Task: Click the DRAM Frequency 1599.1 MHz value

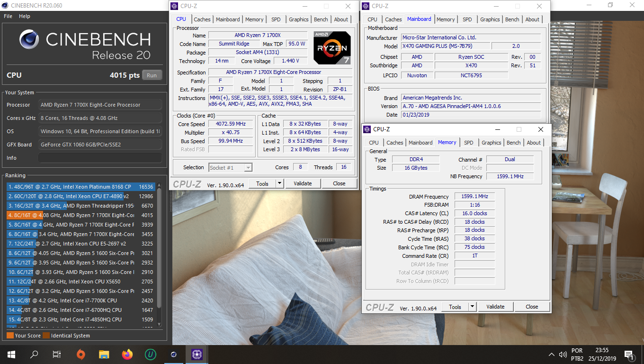Action: [x=474, y=196]
